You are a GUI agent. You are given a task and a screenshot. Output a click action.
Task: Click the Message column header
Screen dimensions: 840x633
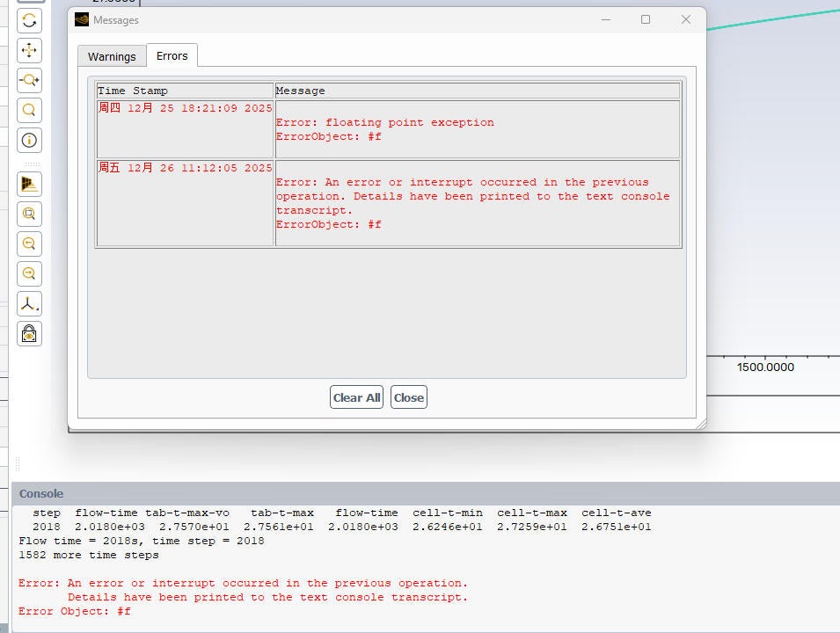[x=478, y=91]
